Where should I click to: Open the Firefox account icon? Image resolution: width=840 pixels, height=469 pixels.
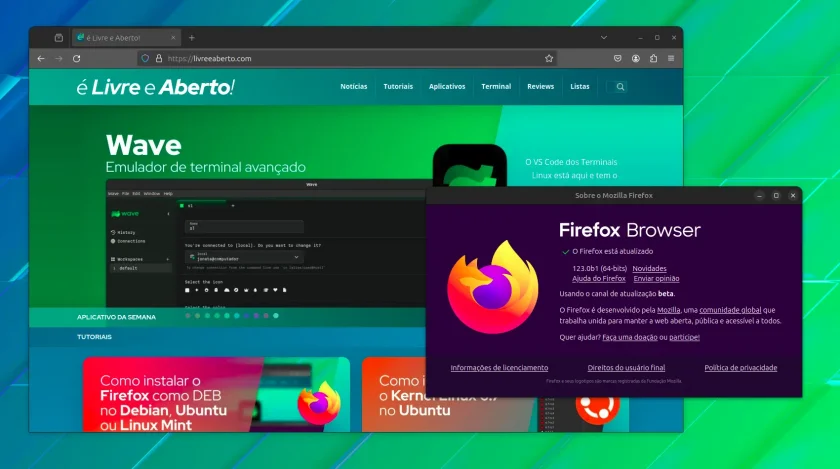click(x=635, y=58)
